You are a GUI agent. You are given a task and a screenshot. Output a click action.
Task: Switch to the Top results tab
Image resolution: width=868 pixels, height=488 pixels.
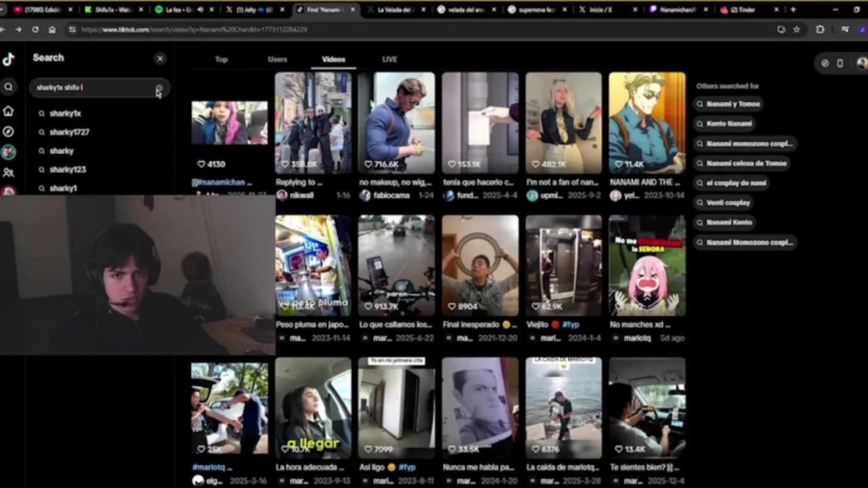221,59
